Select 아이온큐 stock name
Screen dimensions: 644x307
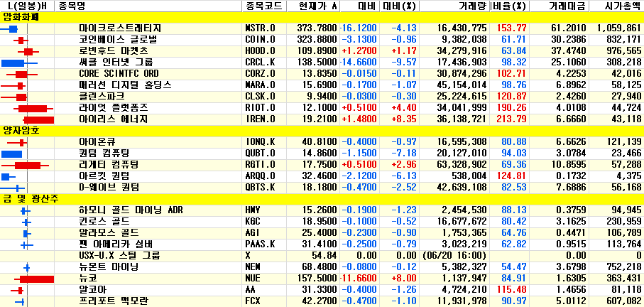(97, 142)
